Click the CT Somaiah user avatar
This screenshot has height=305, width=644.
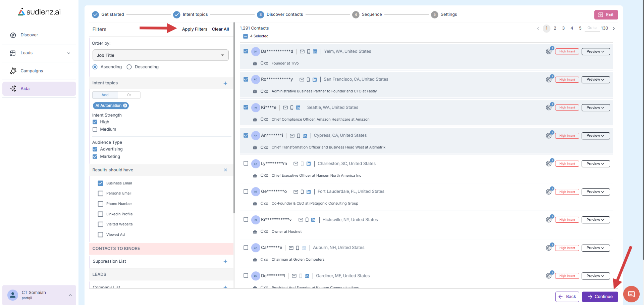click(13, 295)
